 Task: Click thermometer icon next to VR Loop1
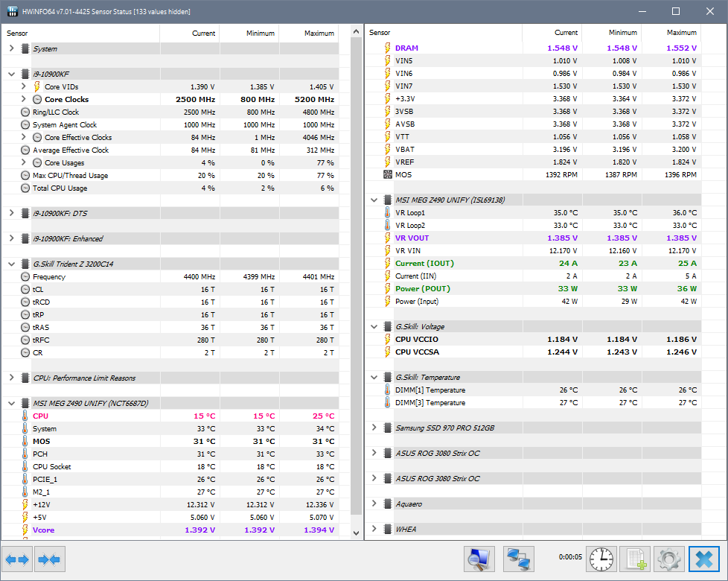pos(388,213)
